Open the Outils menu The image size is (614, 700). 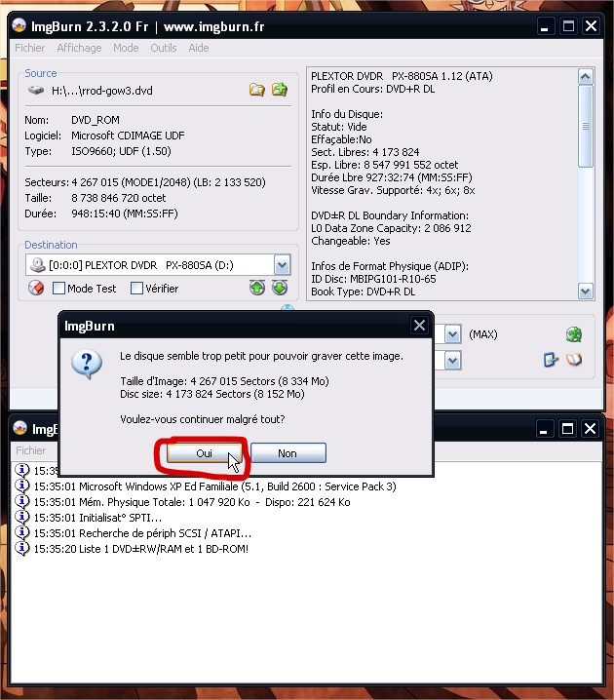point(164,48)
